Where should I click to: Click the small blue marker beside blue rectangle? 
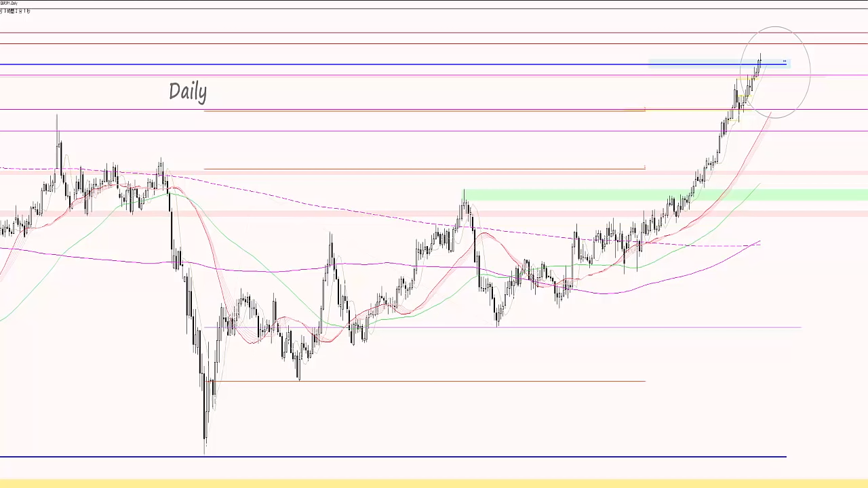785,62
